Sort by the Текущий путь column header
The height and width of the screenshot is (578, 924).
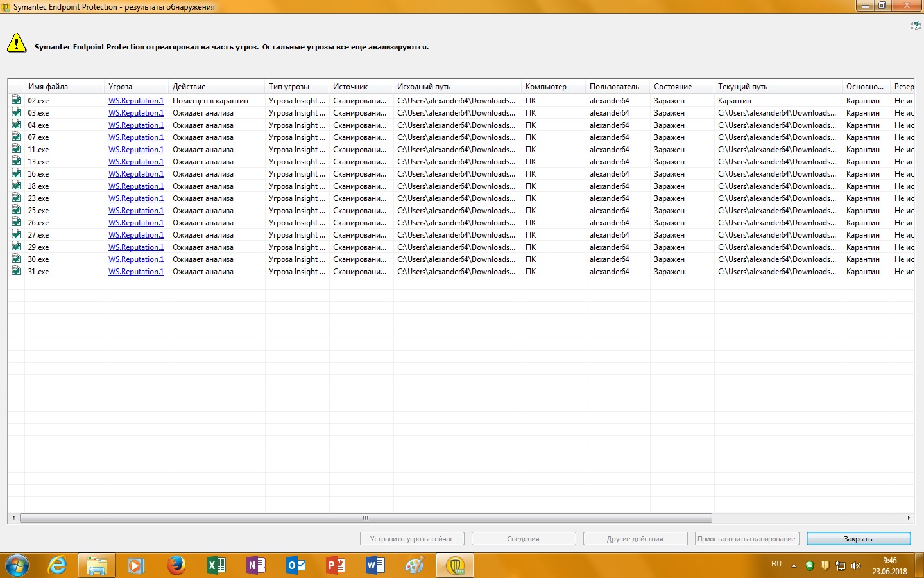coord(778,87)
